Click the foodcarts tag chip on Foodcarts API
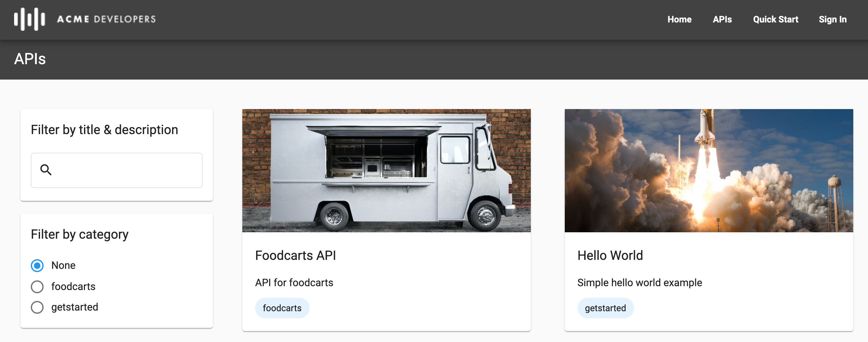The width and height of the screenshot is (868, 342). pyautogui.click(x=282, y=308)
